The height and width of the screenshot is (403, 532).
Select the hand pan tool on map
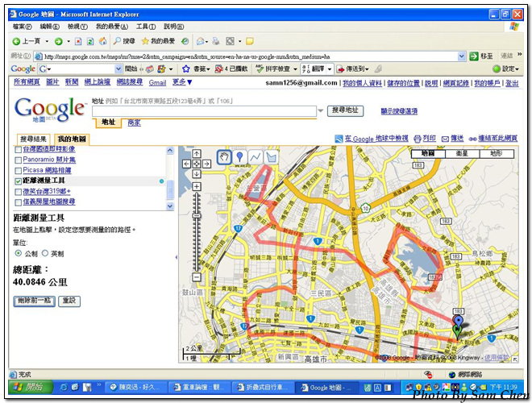click(x=224, y=157)
